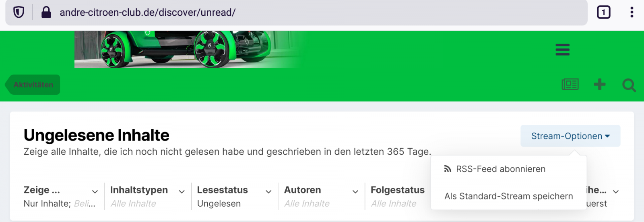Click the browser shield protection icon
The image size is (644, 222).
pyautogui.click(x=19, y=12)
